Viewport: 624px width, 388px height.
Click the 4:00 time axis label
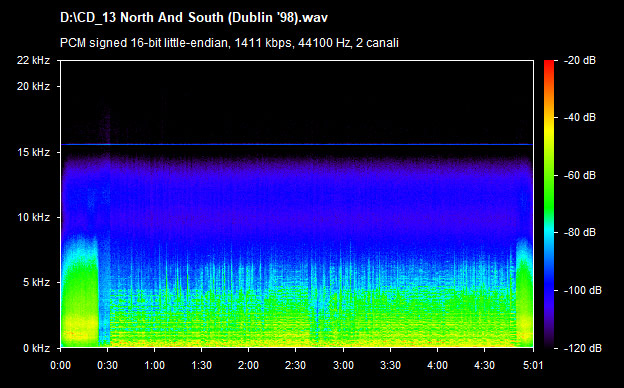click(437, 365)
